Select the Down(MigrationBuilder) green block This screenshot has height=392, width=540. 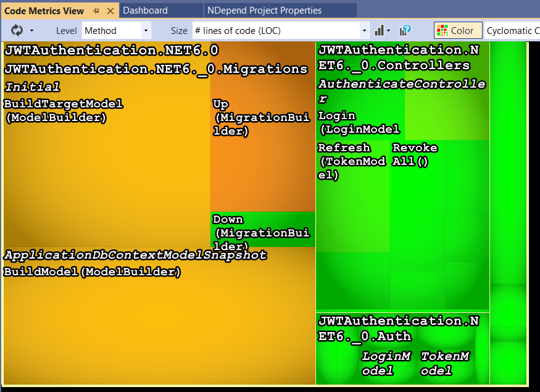[x=262, y=229]
